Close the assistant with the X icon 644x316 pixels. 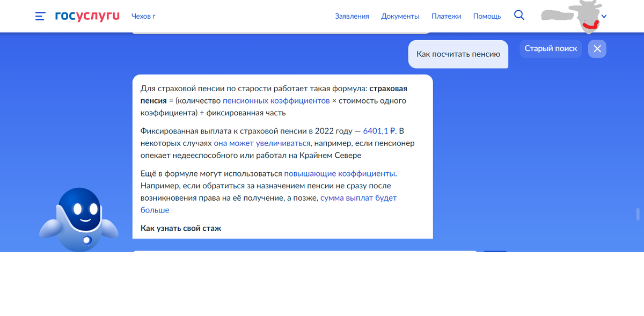point(597,48)
